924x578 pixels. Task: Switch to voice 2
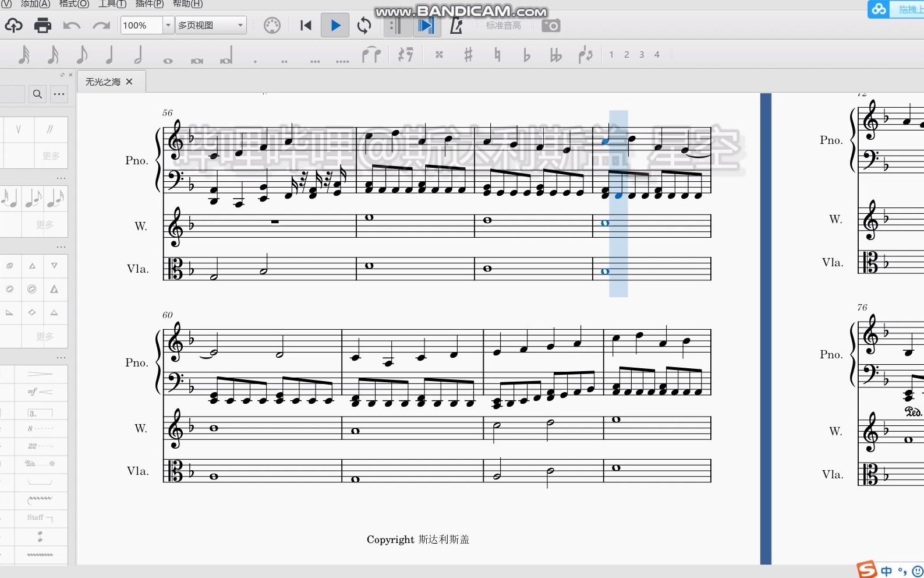[x=626, y=54]
